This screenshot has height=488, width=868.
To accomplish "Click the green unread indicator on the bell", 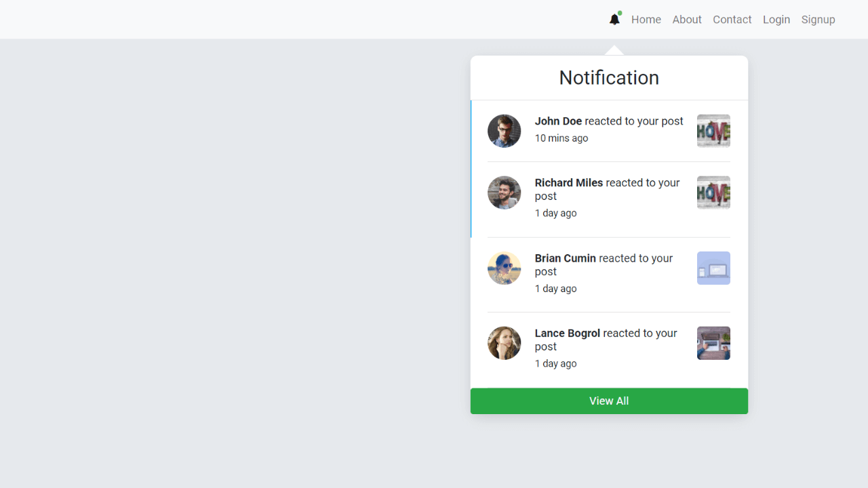I will (619, 12).
